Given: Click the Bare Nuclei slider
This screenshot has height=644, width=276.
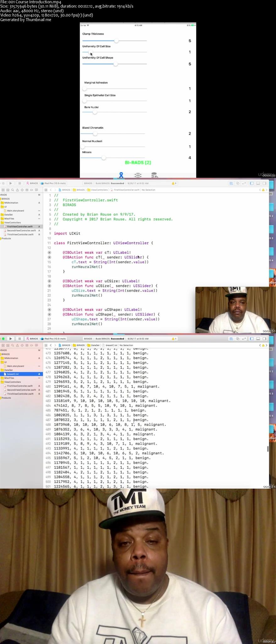Looking at the screenshot, I should click(114, 112).
